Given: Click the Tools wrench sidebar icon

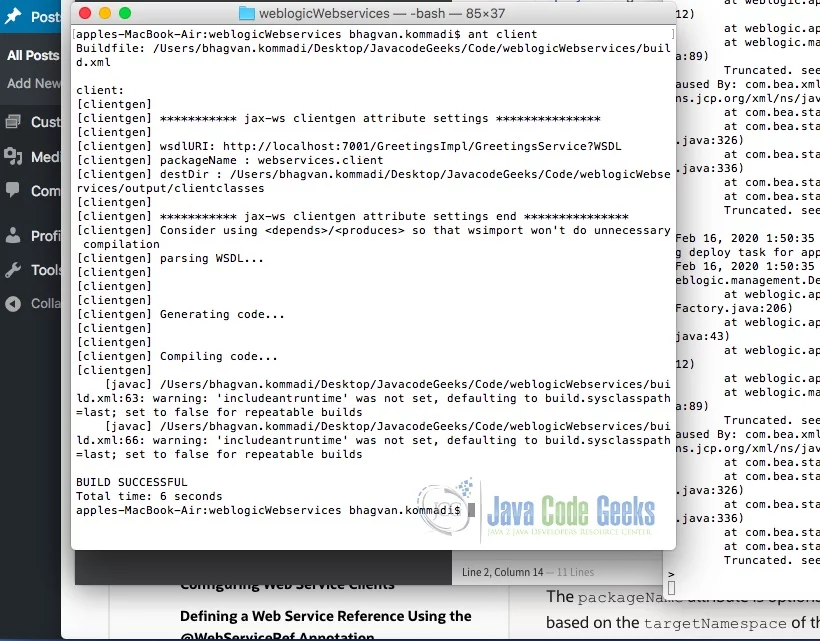Looking at the screenshot, I should pyautogui.click(x=13, y=270).
